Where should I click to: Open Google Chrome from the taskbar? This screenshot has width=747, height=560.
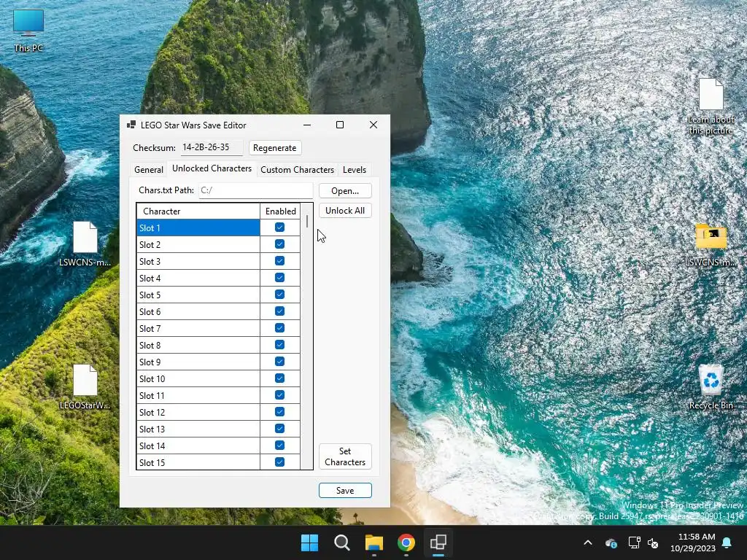coord(406,542)
